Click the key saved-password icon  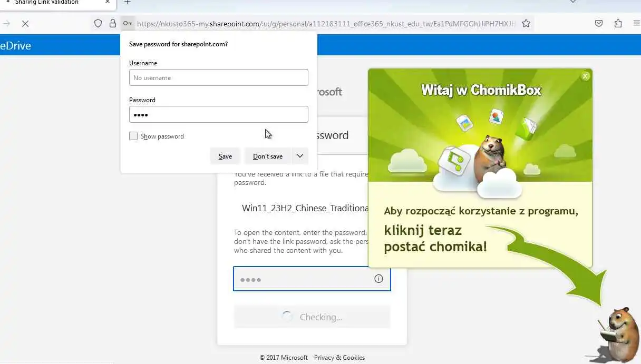click(x=127, y=23)
